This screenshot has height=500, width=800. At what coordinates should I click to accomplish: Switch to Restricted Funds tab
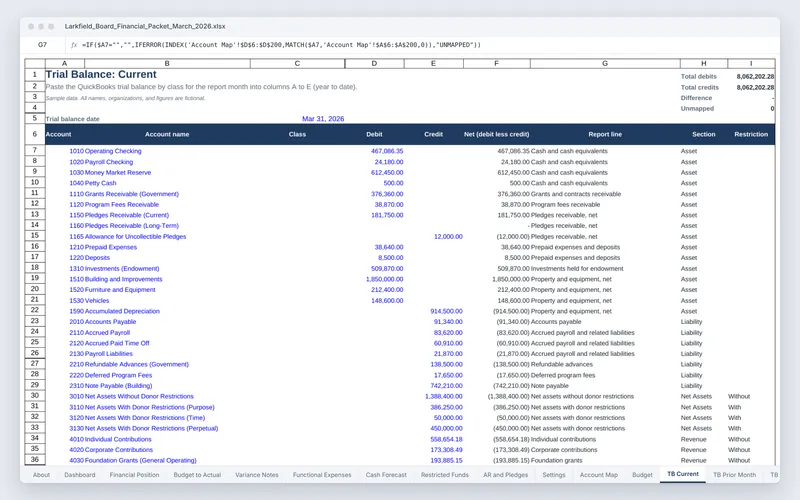click(x=444, y=474)
